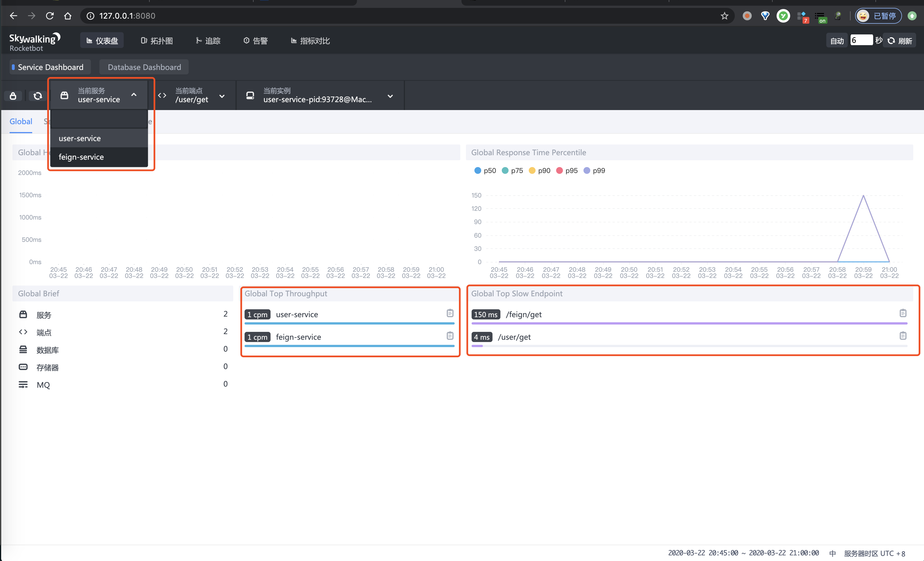Click the 刷新 refresh button
The height and width of the screenshot is (561, 924).
pos(900,40)
